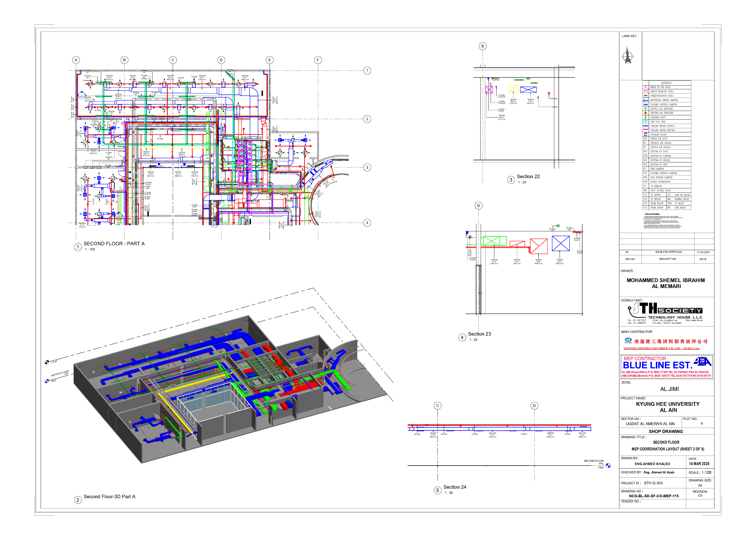Image resolution: width=756 pixels, height=540 pixels.
Task: Select the Fan Coil Unit legend symbol
Action: coord(645,122)
